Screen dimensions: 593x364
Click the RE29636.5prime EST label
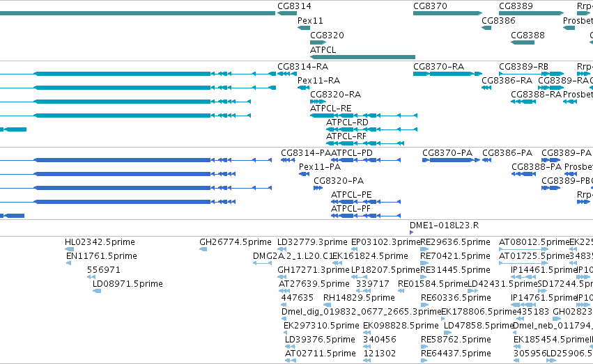(x=455, y=242)
